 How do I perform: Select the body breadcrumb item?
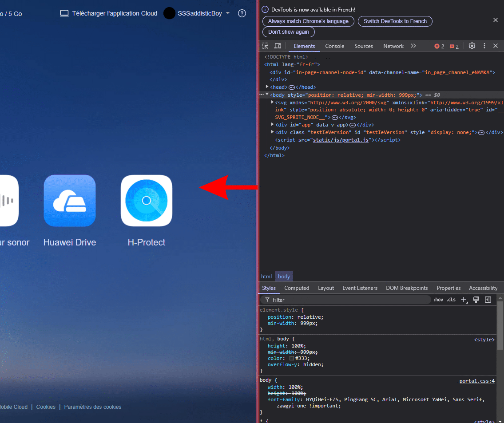pos(284,277)
